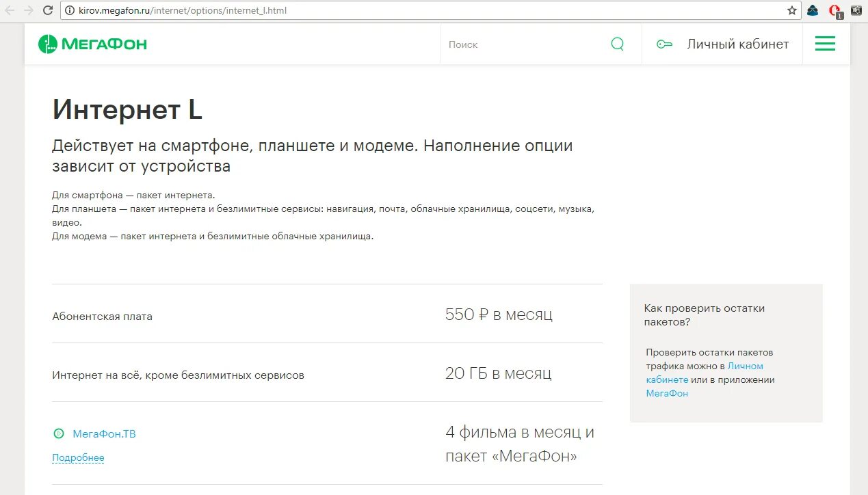Click the browser forward arrow
The width and height of the screenshot is (868, 495).
[x=29, y=10]
